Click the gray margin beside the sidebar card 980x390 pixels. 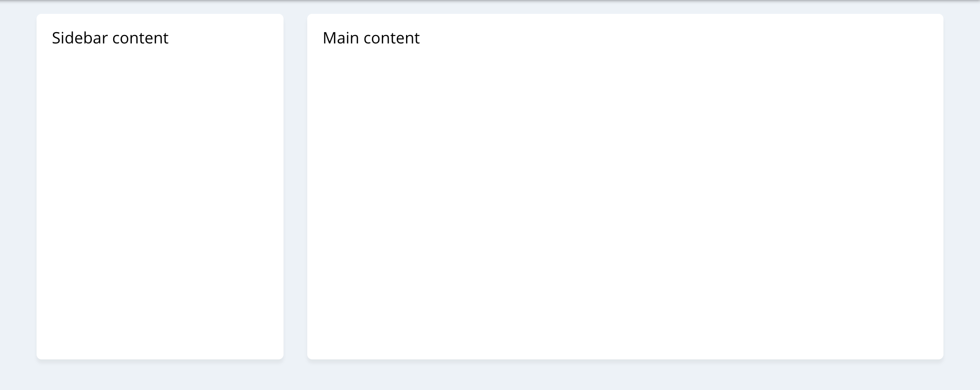pyautogui.click(x=18, y=187)
